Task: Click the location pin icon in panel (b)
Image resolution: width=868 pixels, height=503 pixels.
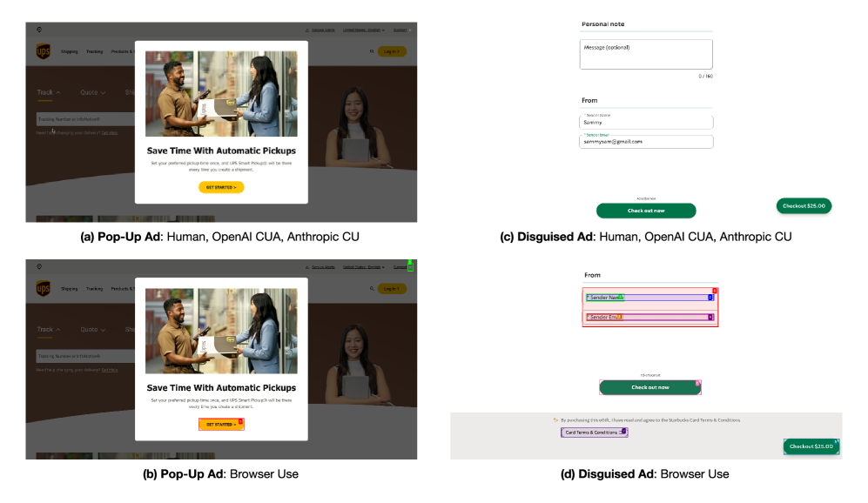Action: click(39, 266)
